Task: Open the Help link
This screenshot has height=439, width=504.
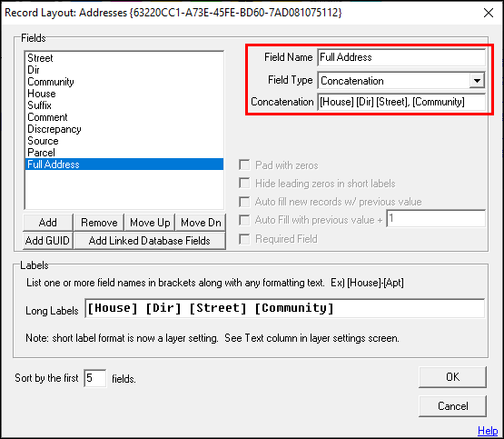Action: (x=488, y=430)
